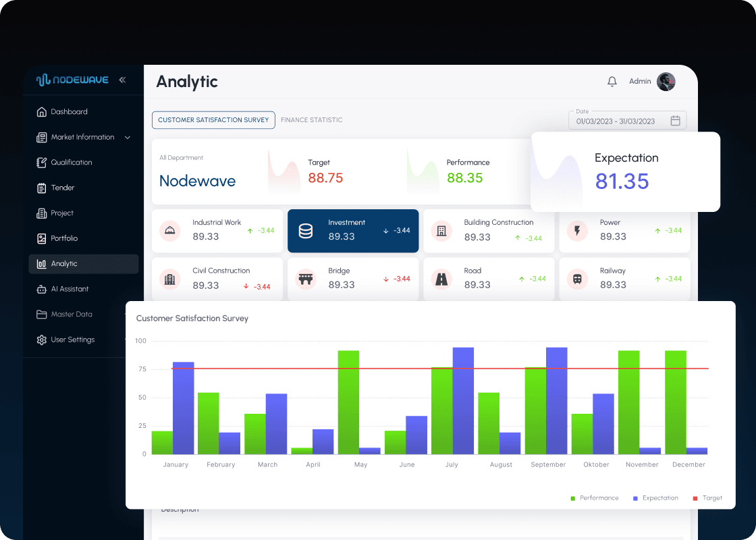Click the Market Information newspaper icon
The height and width of the screenshot is (540, 756).
tap(41, 138)
